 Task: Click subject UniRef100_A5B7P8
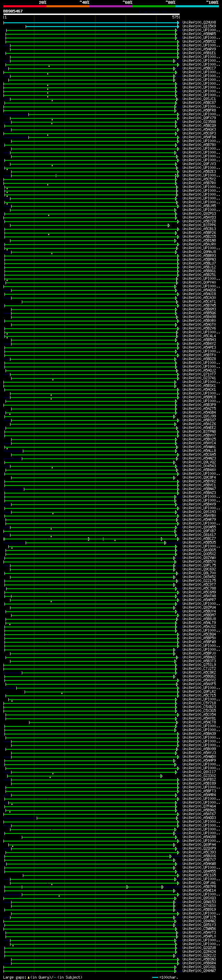coord(199,886)
